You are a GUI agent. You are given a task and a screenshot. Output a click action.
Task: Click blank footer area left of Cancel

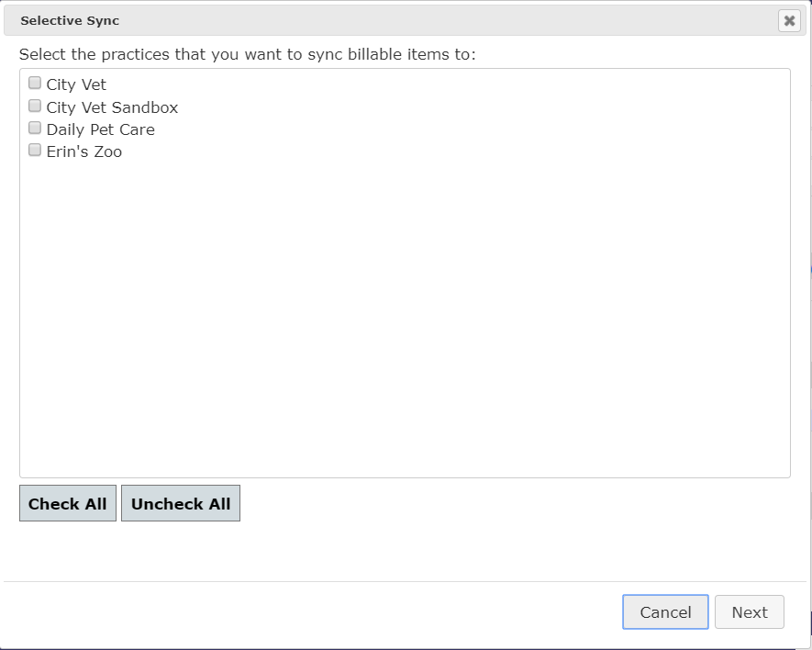click(311, 612)
